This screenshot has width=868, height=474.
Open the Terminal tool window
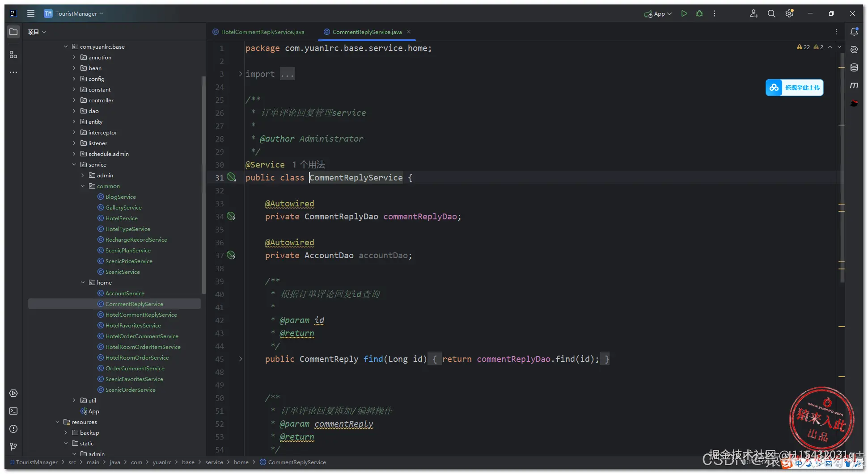click(13, 411)
